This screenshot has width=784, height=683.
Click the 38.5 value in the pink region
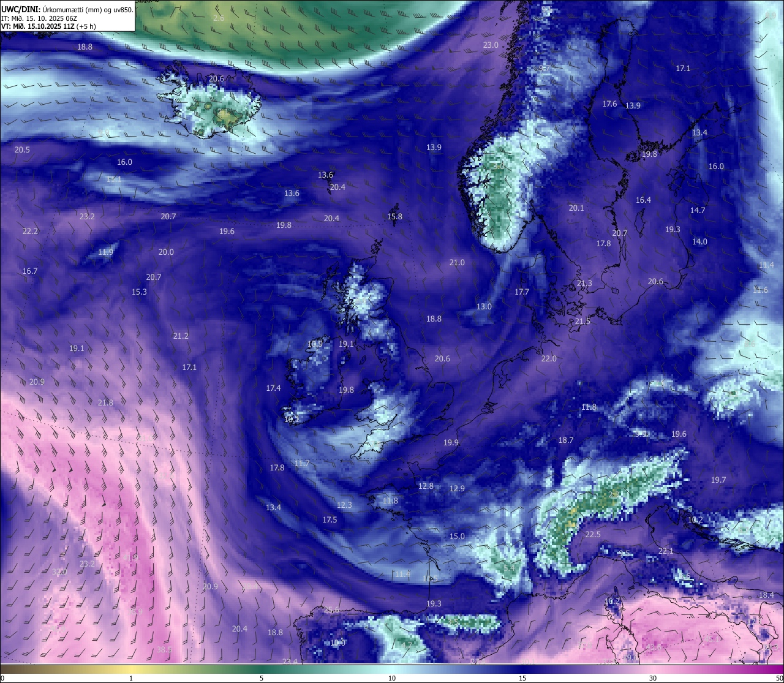click(164, 650)
